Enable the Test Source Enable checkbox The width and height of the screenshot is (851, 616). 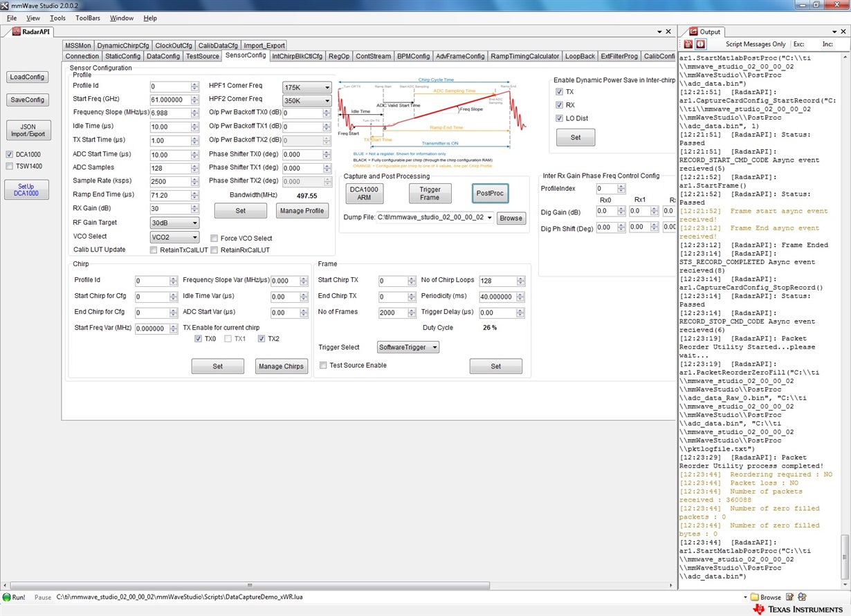[x=323, y=365]
